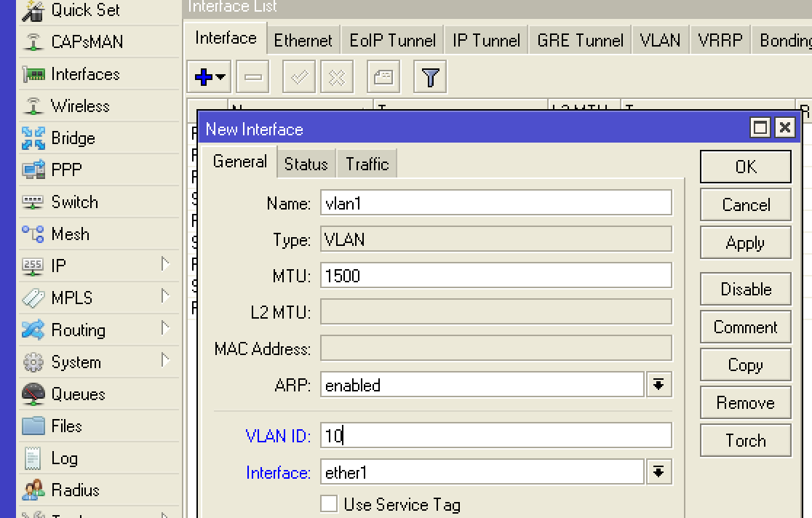Image resolution: width=812 pixels, height=518 pixels.
Task: Click the ARP field showing enabled
Action: (x=482, y=384)
